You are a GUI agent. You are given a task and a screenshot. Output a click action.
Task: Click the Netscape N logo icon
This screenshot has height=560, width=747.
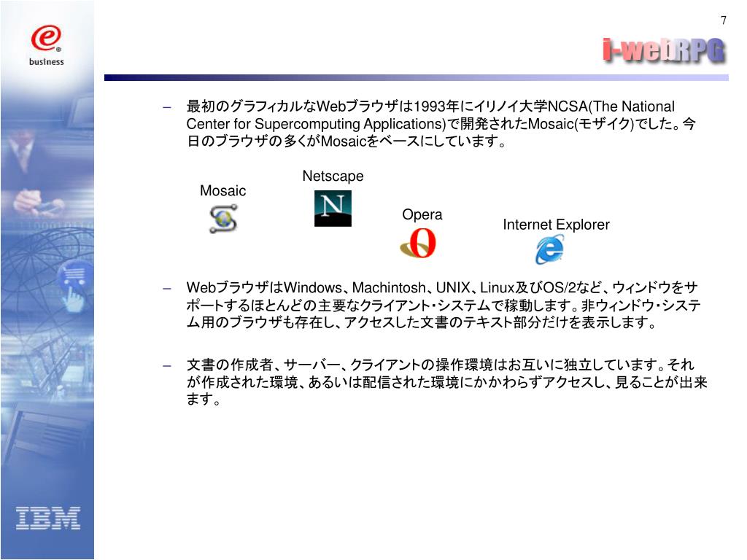tap(333, 209)
